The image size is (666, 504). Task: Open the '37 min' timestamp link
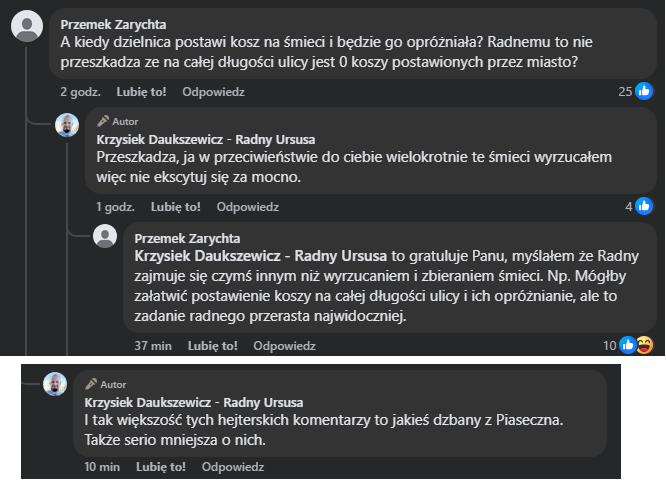coord(152,346)
